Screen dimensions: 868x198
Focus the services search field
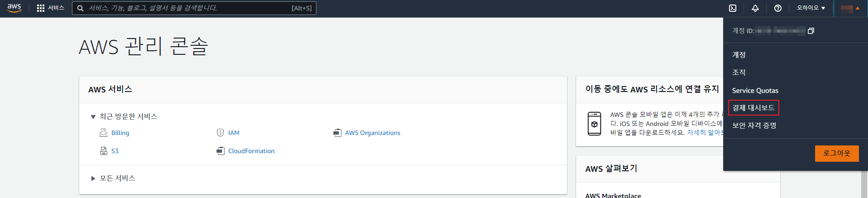[x=190, y=8]
